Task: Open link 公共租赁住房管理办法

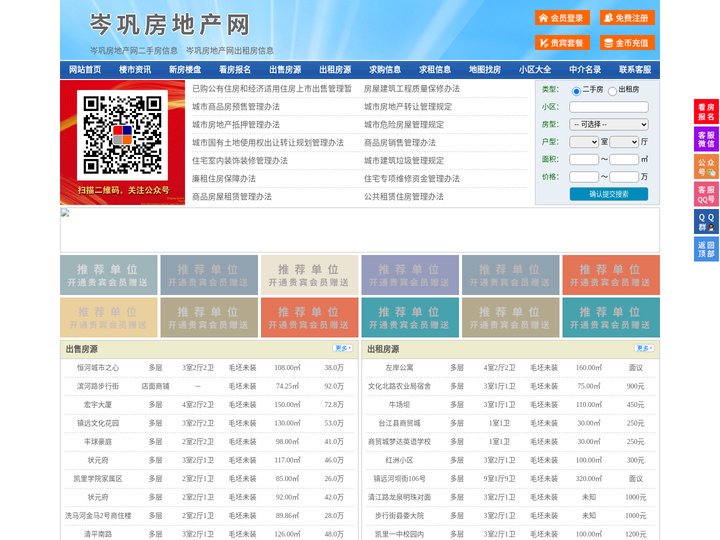Action: 404,197
